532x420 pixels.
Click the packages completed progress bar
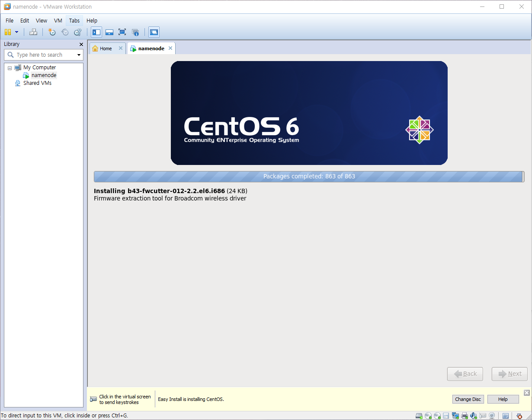click(x=309, y=176)
